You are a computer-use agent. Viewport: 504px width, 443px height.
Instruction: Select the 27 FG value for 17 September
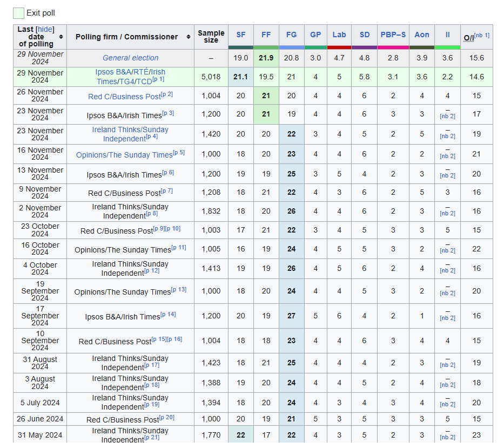click(291, 316)
